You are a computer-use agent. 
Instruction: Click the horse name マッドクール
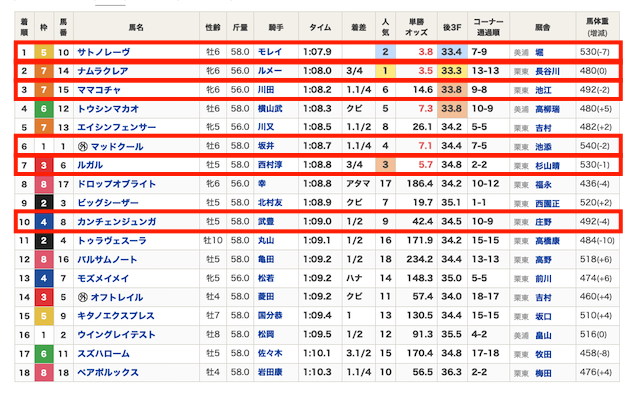(117, 147)
